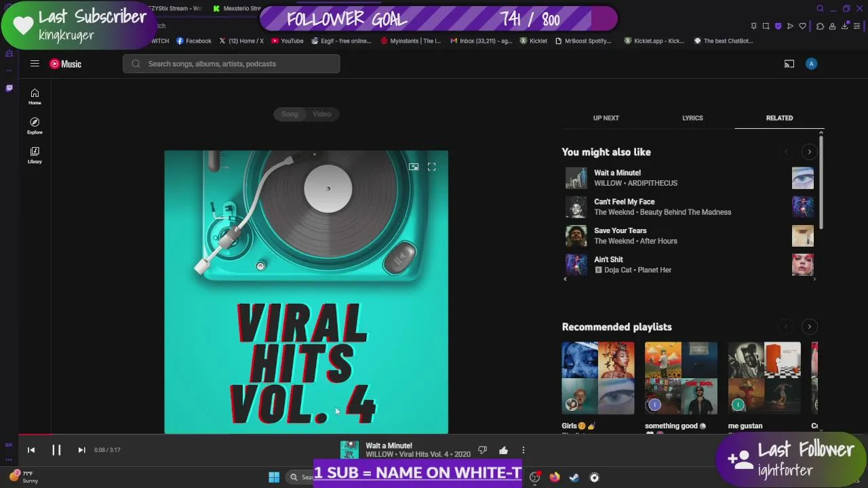Click the Windows taskbar search box
Screen dimensions: 868x488
[300, 477]
